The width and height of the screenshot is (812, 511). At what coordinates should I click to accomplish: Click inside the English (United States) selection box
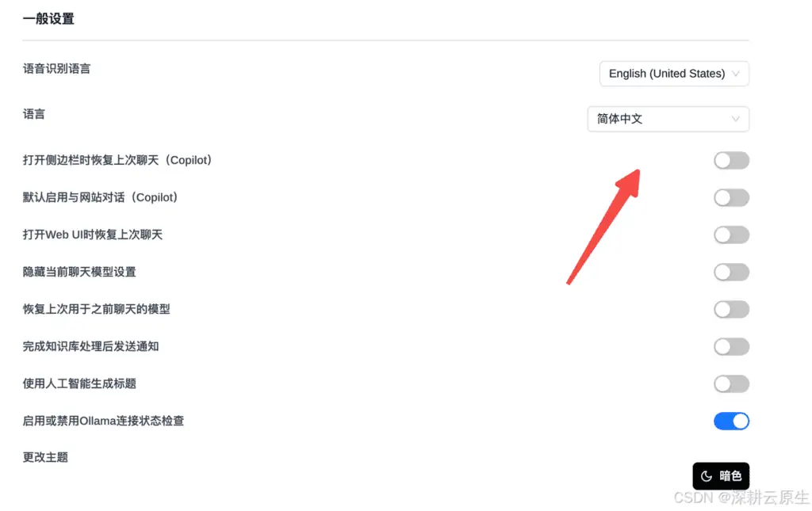[x=666, y=74]
